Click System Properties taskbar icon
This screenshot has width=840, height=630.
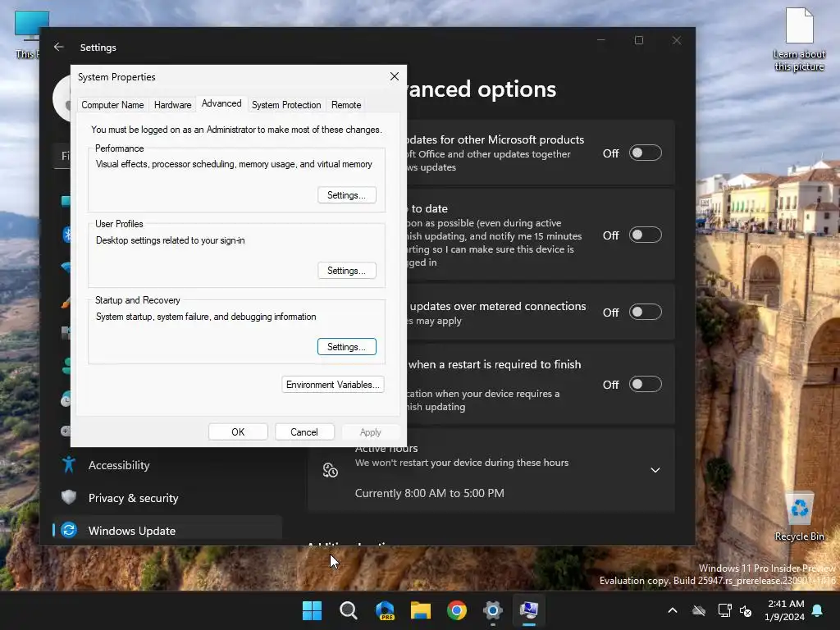[x=529, y=610]
